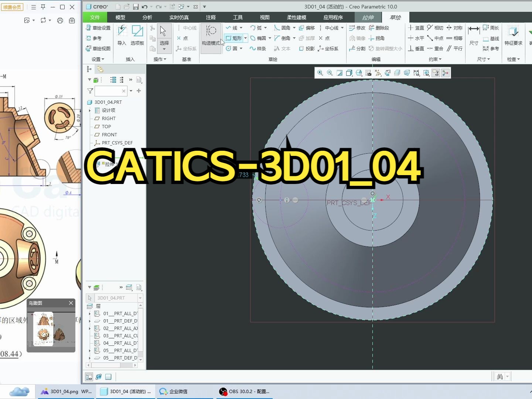Apply the 相切 tangent constraint
The width and height of the screenshot is (532, 399).
435,28
